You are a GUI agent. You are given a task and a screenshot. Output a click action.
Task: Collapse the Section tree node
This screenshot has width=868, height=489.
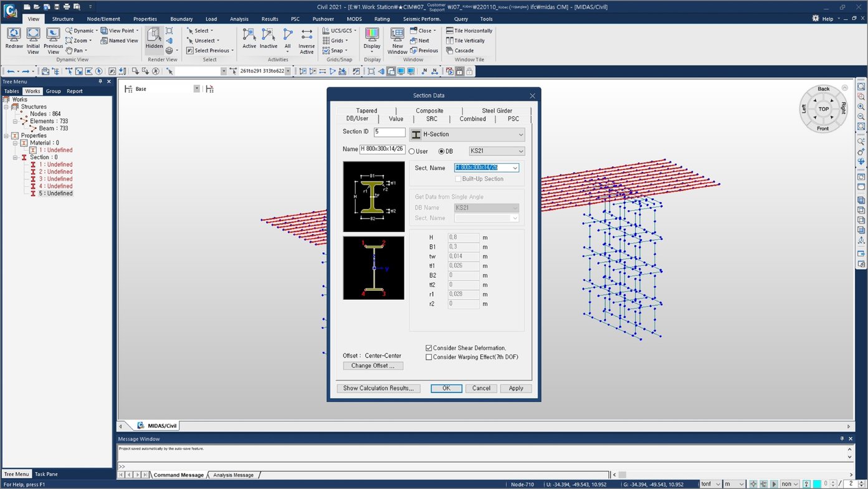click(14, 156)
